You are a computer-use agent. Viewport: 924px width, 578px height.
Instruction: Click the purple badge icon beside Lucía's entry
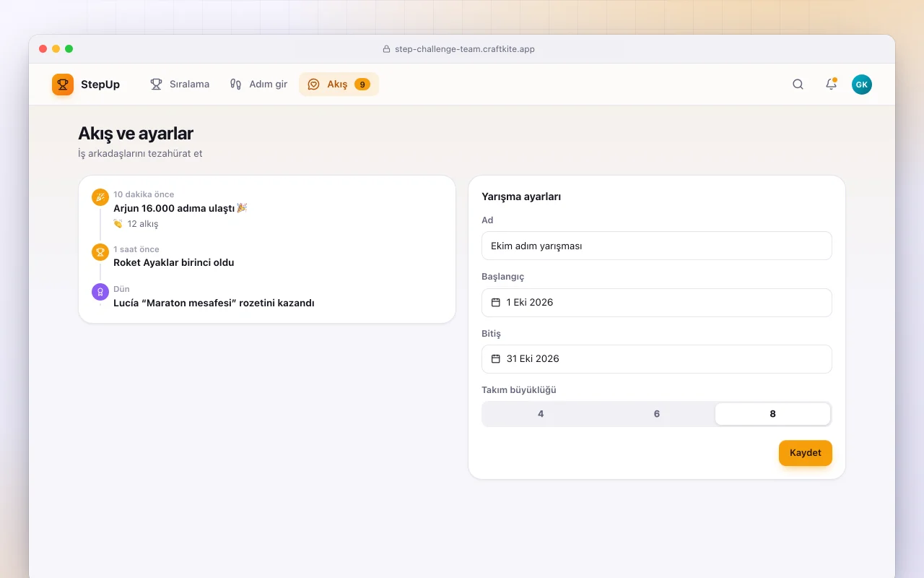[100, 292]
